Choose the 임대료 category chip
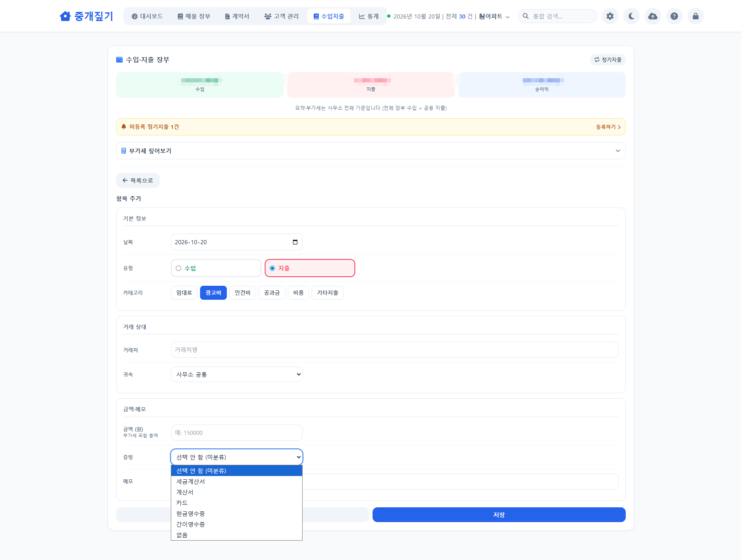Viewport: 741px width, 560px height. (184, 293)
